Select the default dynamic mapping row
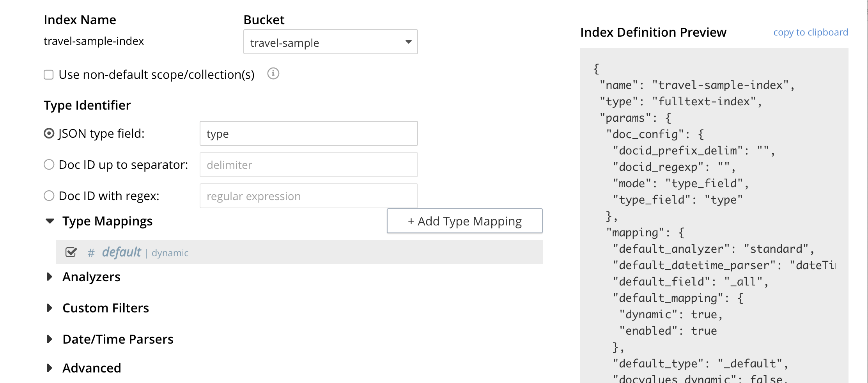 pos(312,252)
